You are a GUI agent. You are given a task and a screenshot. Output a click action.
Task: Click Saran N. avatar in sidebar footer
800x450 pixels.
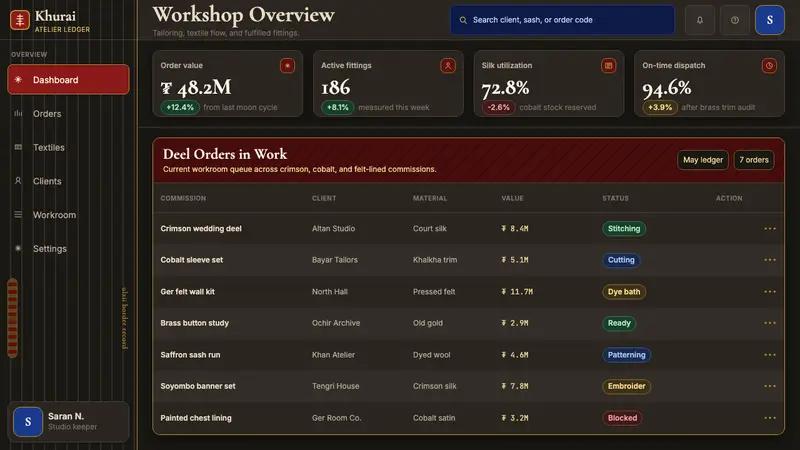click(x=28, y=421)
